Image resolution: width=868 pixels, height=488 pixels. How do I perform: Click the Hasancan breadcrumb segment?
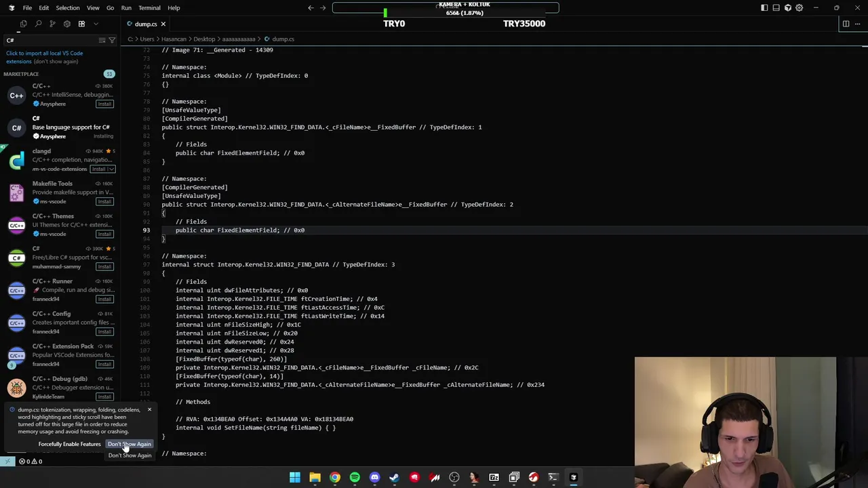[x=174, y=39]
